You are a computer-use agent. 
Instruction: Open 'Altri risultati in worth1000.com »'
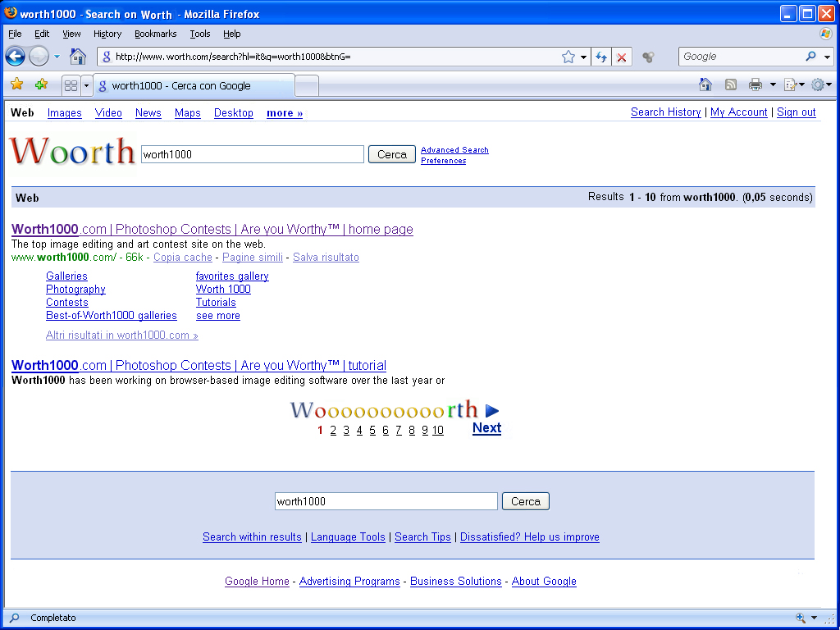click(122, 336)
